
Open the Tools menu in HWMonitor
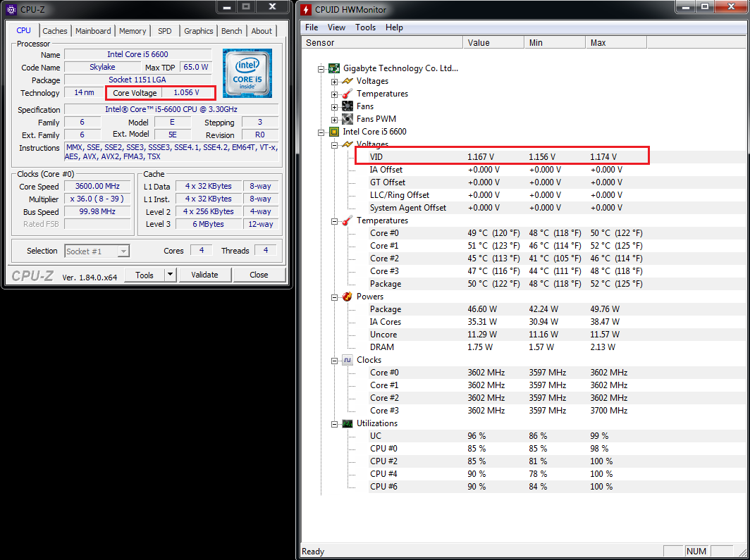tap(365, 27)
